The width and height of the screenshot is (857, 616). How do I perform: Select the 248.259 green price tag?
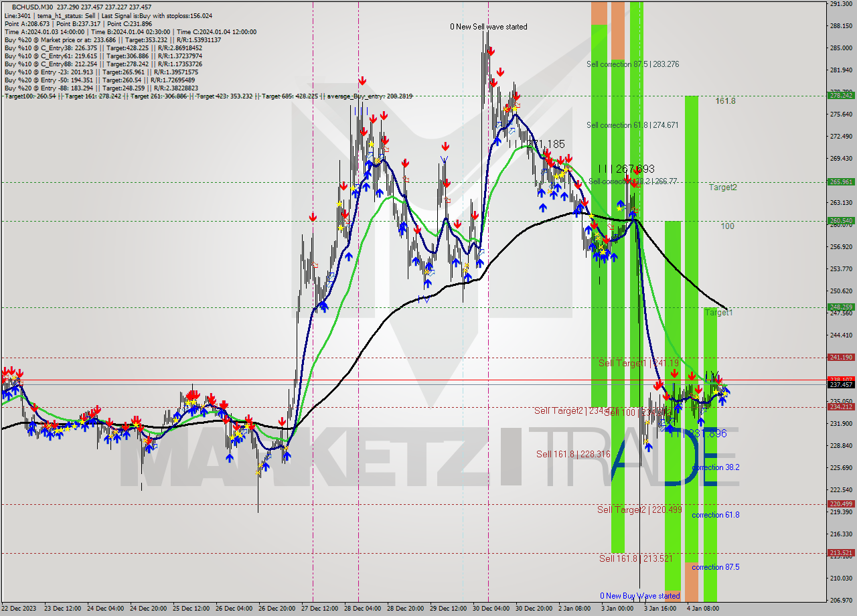point(841,307)
